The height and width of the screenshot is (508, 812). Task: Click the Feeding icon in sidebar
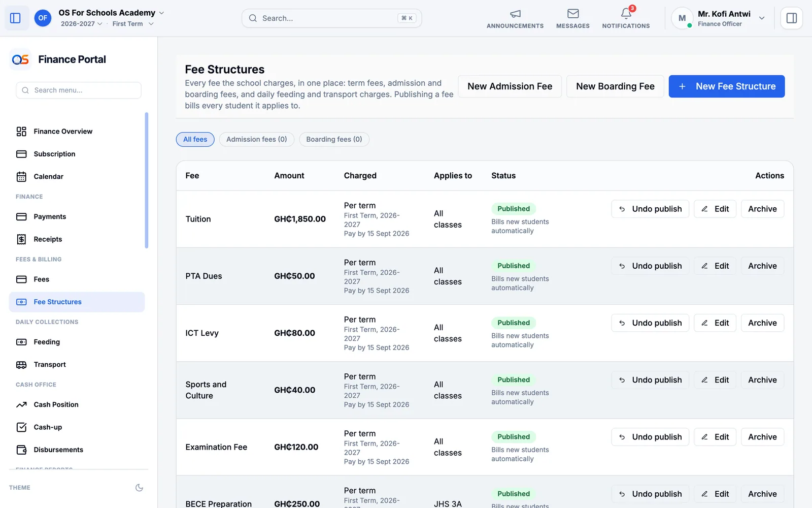[21, 342]
